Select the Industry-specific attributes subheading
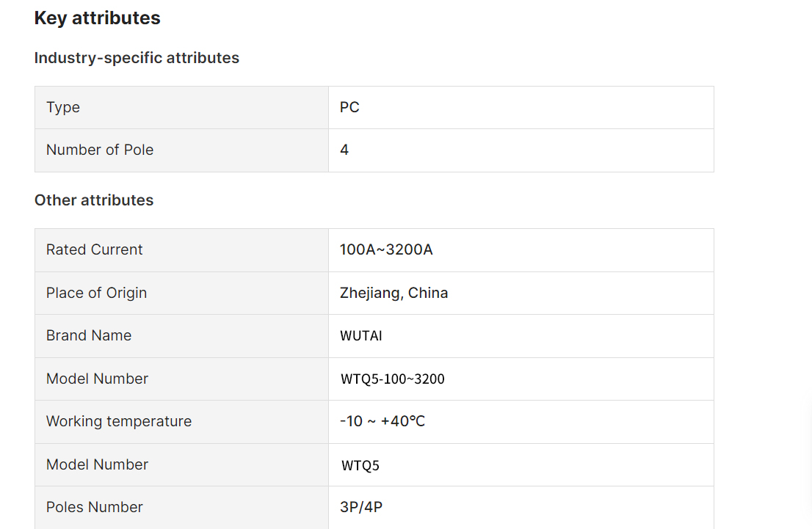This screenshot has height=529, width=812. (137, 58)
